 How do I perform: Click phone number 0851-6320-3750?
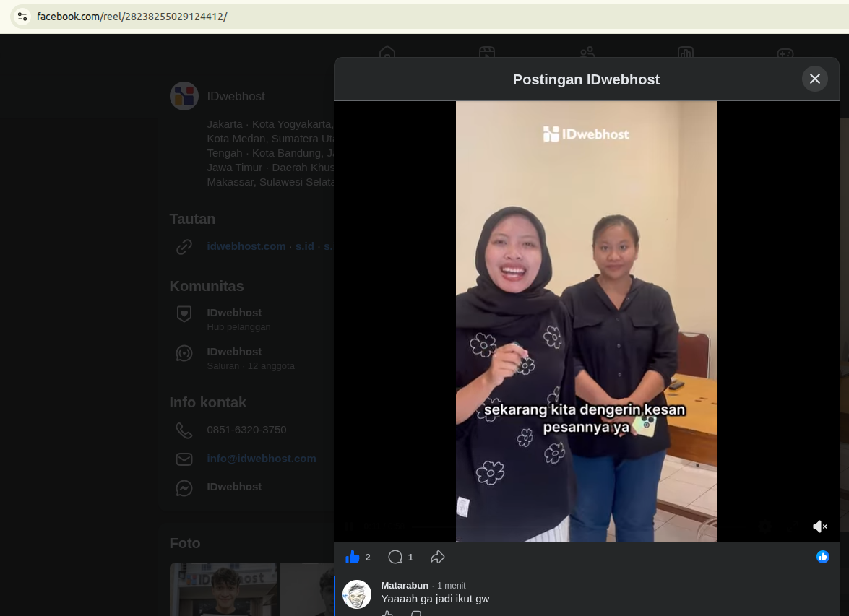click(246, 430)
